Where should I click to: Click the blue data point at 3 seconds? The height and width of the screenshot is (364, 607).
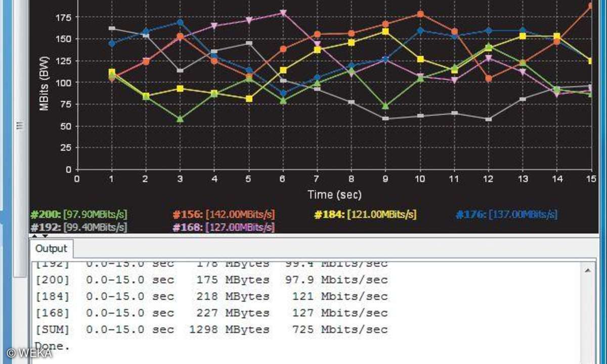[180, 22]
